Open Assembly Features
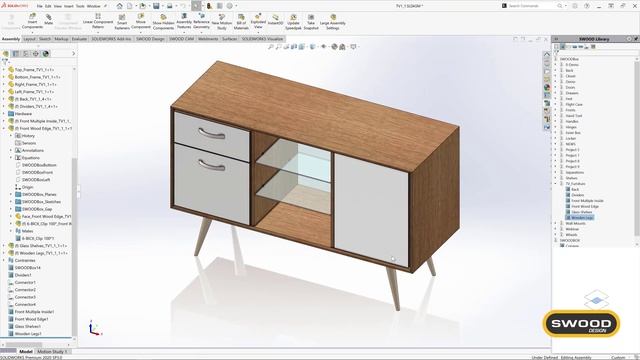Image resolution: width=640 pixels, height=360 pixels. coord(184,21)
